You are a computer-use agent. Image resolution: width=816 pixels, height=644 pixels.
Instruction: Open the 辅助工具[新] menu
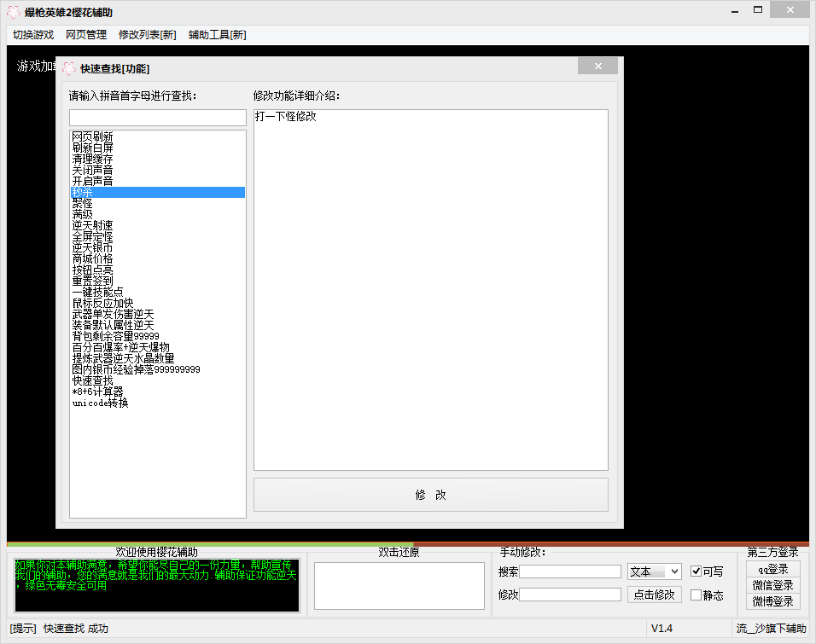[x=217, y=35]
